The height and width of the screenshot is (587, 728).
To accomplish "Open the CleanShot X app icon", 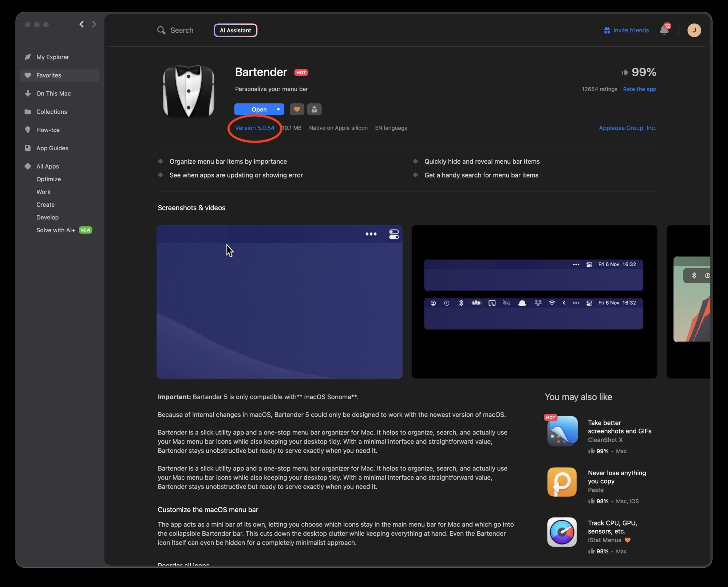I will pyautogui.click(x=562, y=431).
